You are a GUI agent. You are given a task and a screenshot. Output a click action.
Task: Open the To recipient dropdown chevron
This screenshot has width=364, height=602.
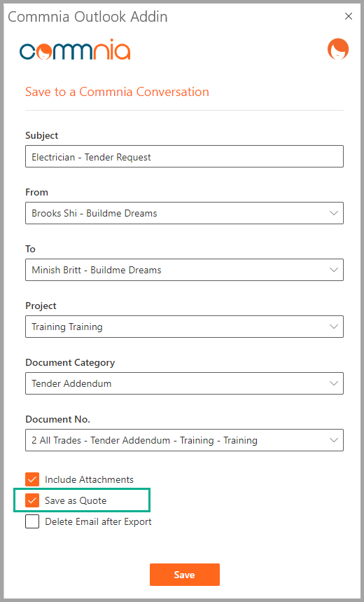(x=334, y=270)
